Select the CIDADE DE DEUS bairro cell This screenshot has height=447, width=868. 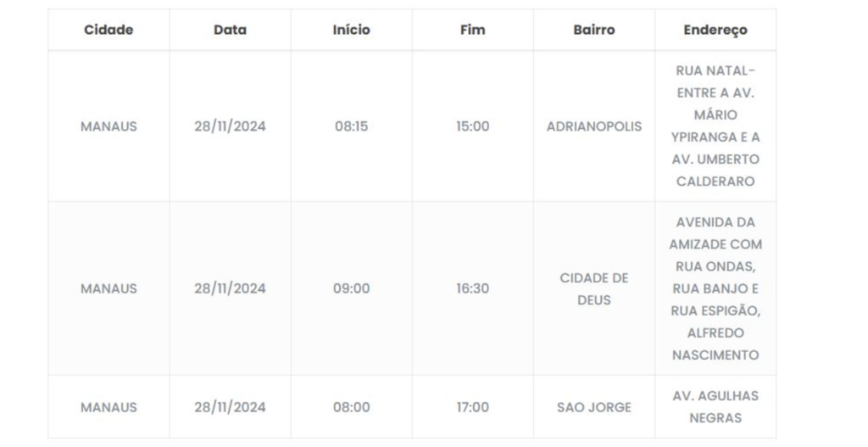(593, 288)
